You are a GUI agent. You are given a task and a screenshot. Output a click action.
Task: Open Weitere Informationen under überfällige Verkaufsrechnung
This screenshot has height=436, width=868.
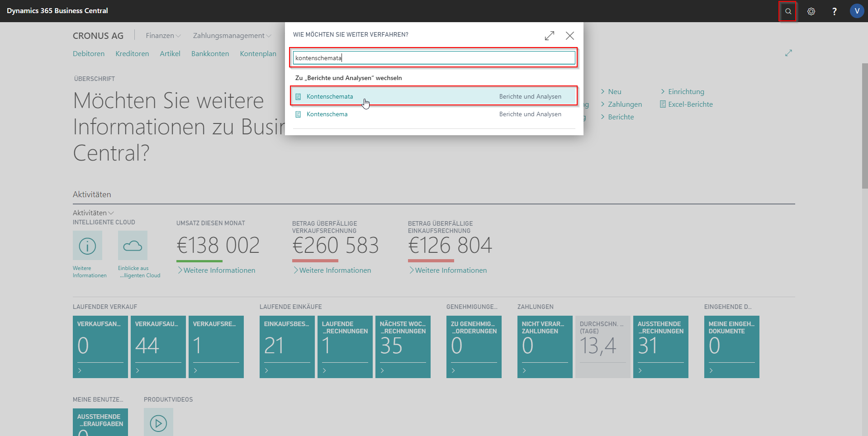point(332,270)
